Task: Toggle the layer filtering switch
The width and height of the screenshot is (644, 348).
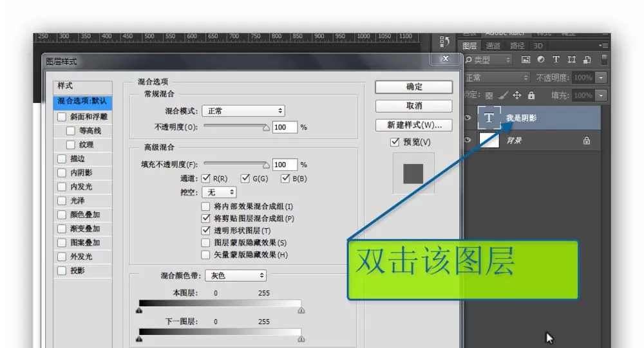Action: 604,60
